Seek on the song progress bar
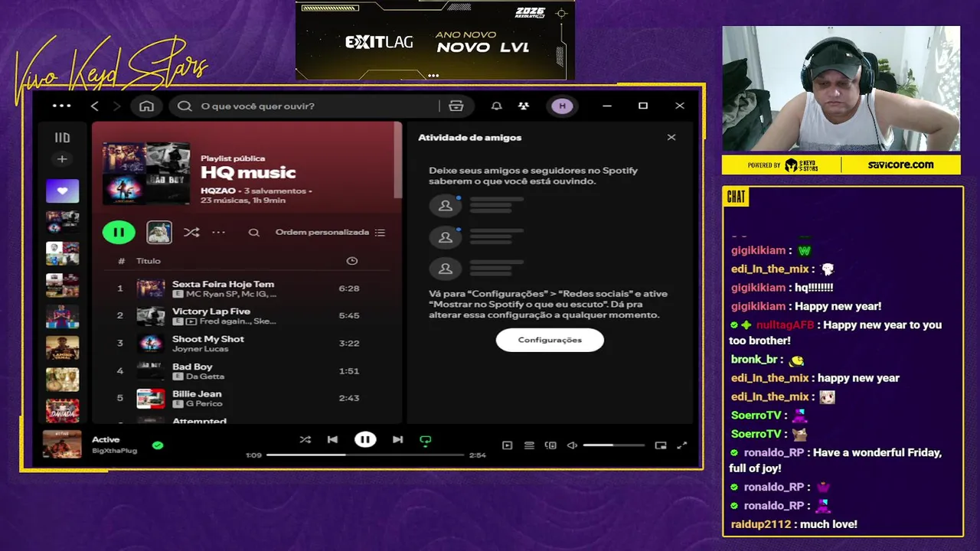Screen dimensions: 980x551 pos(365,455)
